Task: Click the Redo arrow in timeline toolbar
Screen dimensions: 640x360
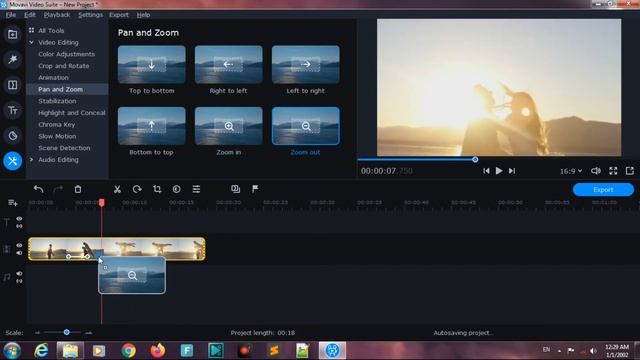Action: pyautogui.click(x=58, y=189)
